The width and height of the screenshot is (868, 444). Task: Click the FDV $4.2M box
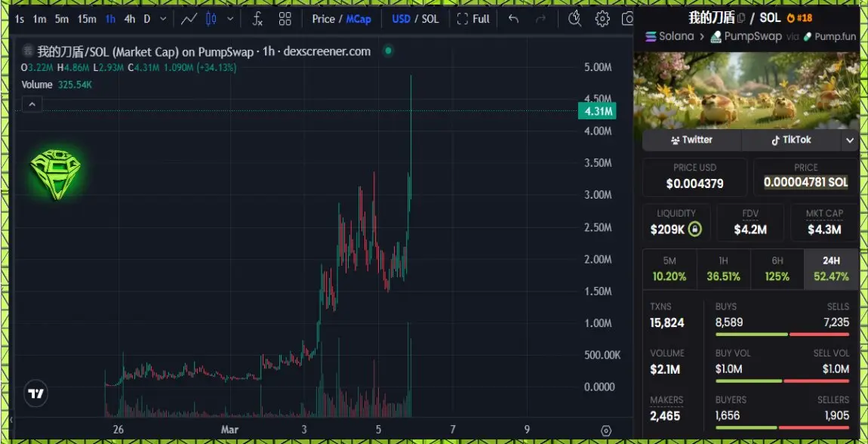(750, 223)
